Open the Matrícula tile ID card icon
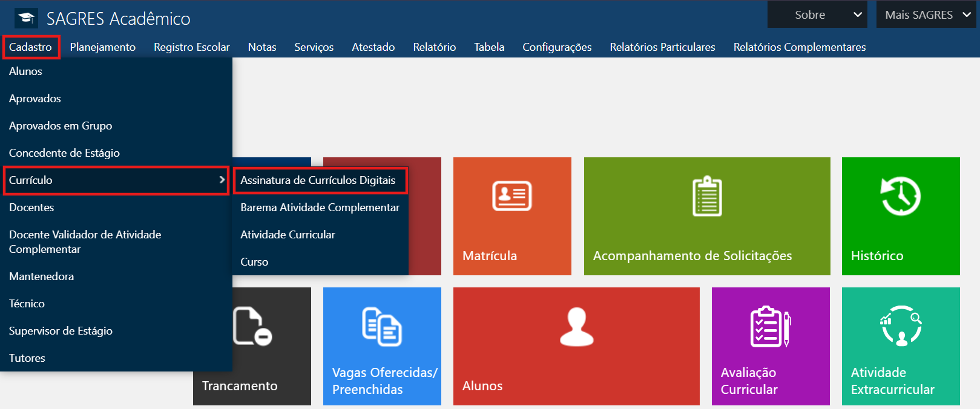 pos(512,196)
